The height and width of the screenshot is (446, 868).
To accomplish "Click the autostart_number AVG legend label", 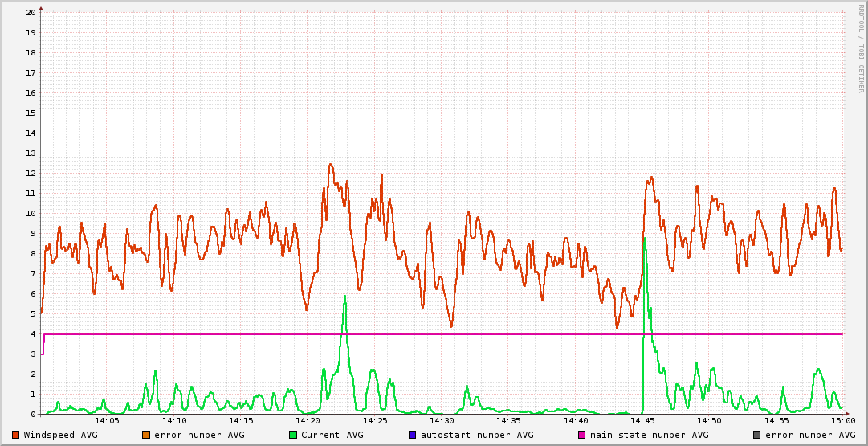I will [x=477, y=435].
